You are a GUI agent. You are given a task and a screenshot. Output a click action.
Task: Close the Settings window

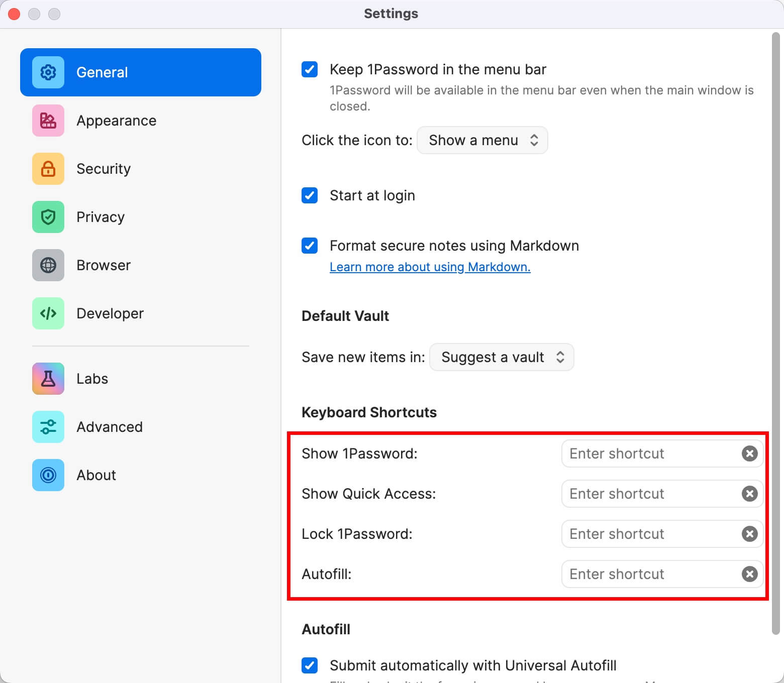[x=14, y=14]
